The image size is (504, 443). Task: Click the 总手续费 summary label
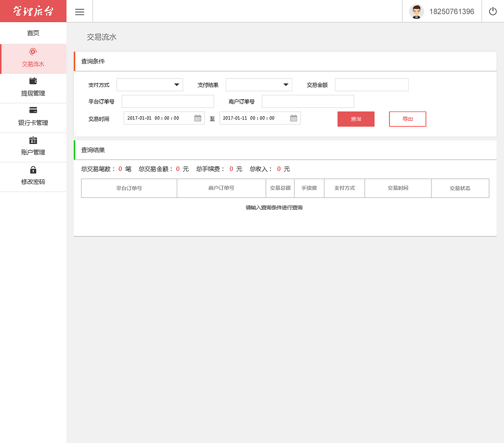210,169
